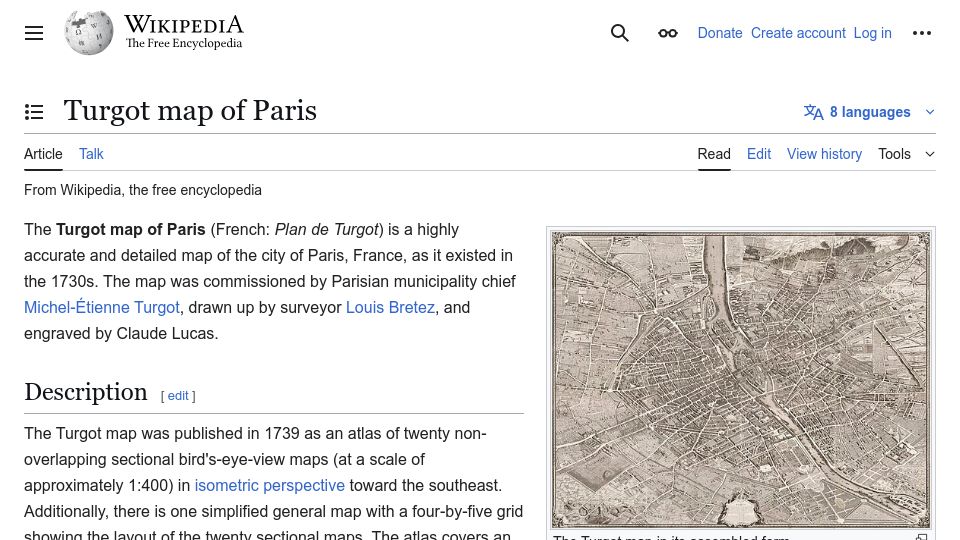Click the Log in link
This screenshot has height=540, width=960.
pyautogui.click(x=872, y=33)
